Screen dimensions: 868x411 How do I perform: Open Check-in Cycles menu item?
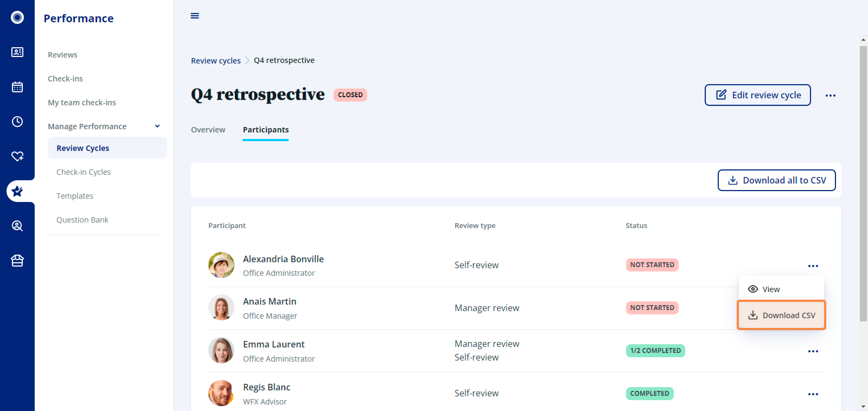pos(83,172)
